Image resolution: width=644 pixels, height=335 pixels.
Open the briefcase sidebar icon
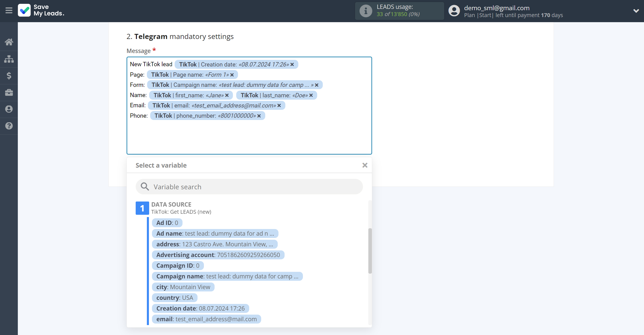pyautogui.click(x=9, y=92)
